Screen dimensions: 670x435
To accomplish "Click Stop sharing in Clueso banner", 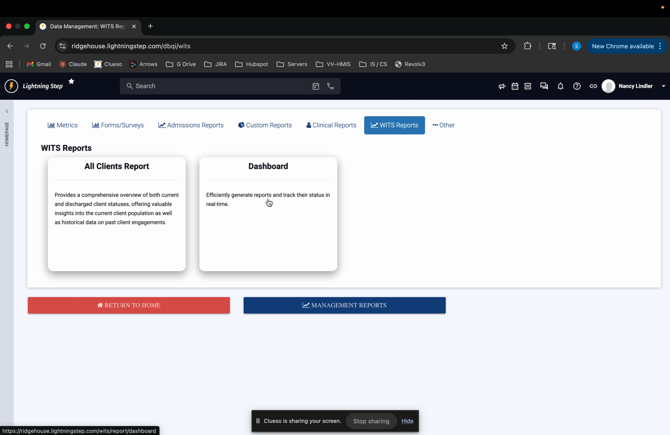I will [x=371, y=421].
